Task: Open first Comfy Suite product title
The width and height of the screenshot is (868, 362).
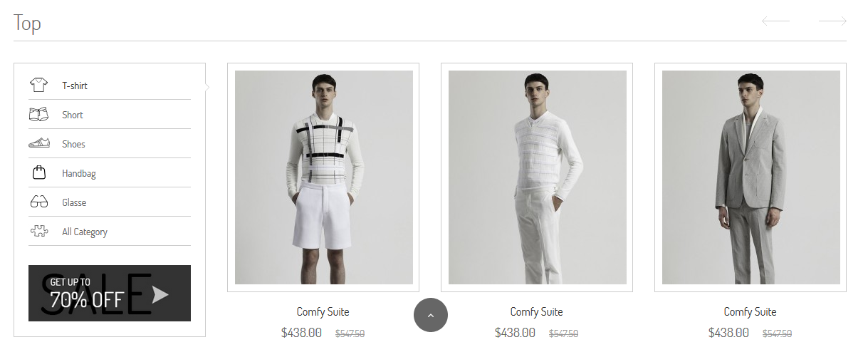Action: [323, 311]
